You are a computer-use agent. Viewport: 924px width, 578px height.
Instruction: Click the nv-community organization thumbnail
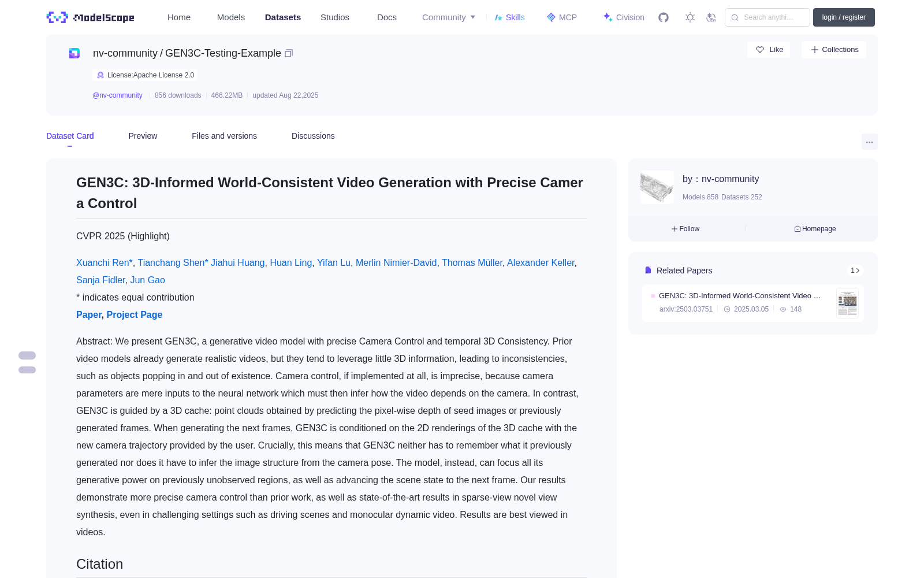pos(657,187)
